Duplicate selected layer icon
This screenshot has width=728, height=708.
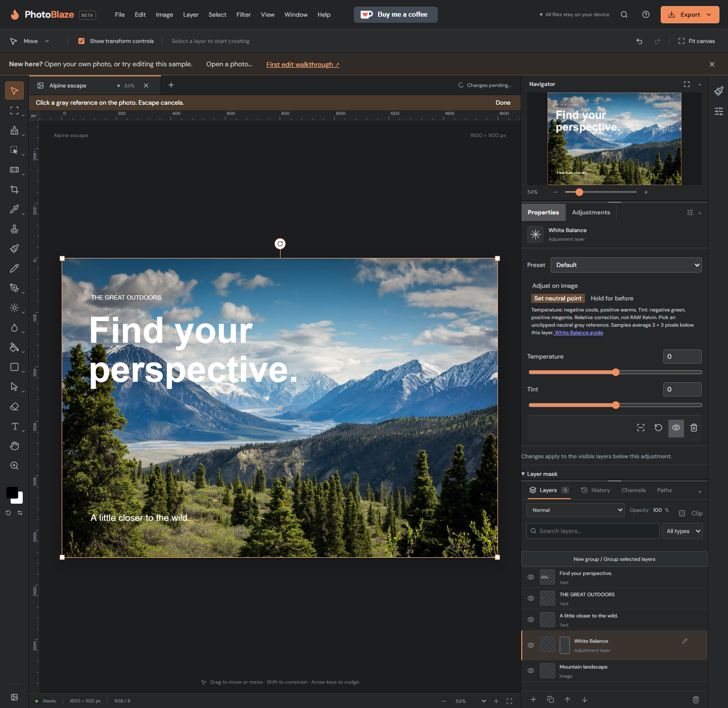click(x=551, y=699)
